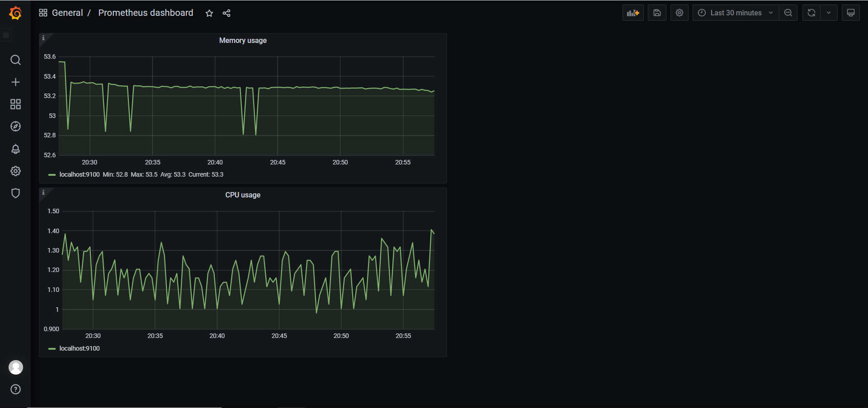Click the Memory usage graph area
This screenshot has width=868, height=408.
coord(247,106)
